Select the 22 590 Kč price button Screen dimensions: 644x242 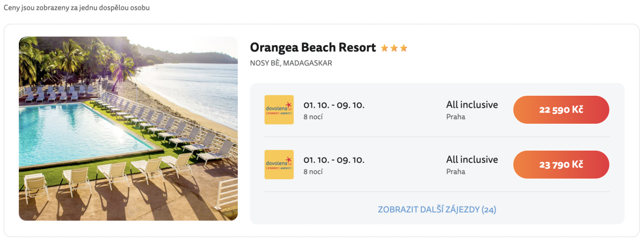(561, 110)
